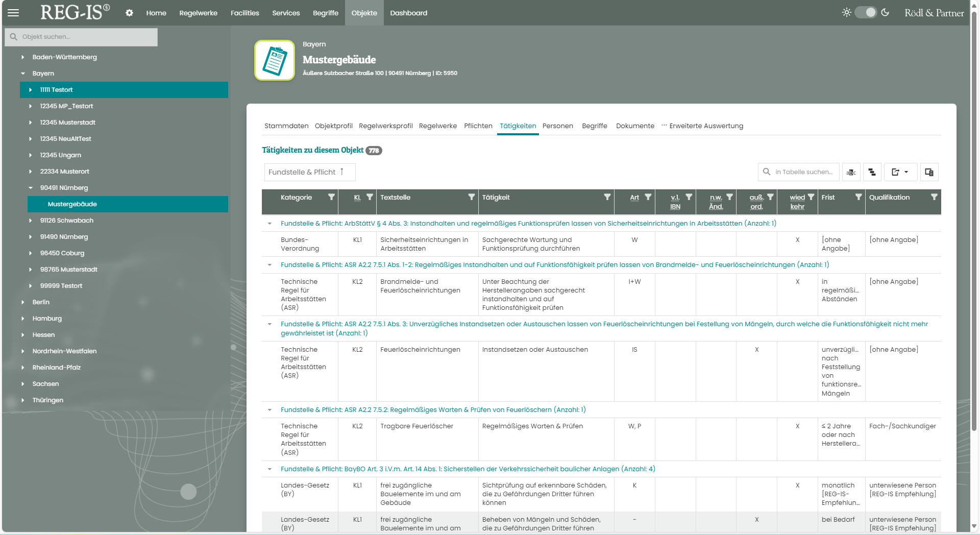Viewport: 980px width, 535px height.
Task: Click the Fundstelle & Pflicht grouping chip
Action: pos(309,172)
